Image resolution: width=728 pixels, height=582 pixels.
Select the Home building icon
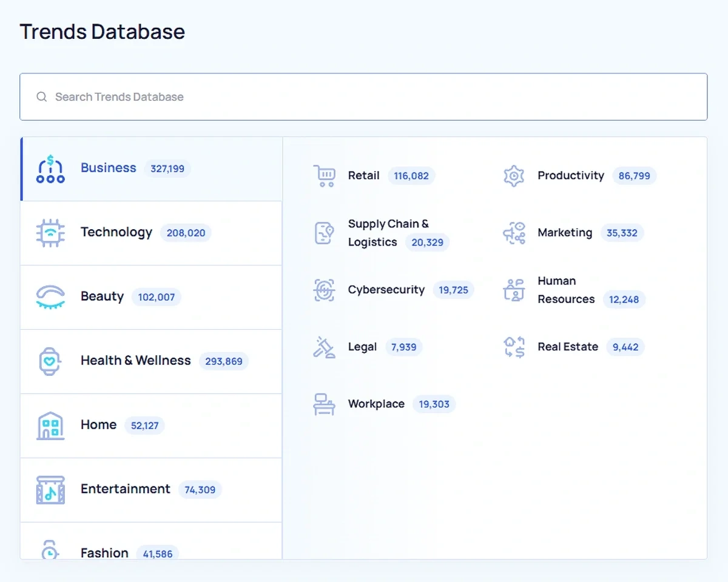click(50, 425)
